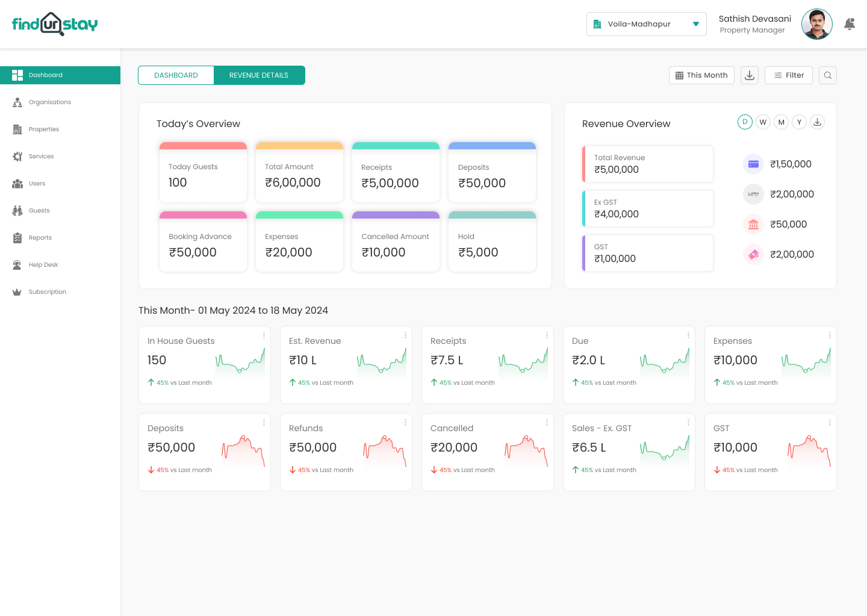Click the FindUrStay logo
867x616 pixels.
click(55, 24)
